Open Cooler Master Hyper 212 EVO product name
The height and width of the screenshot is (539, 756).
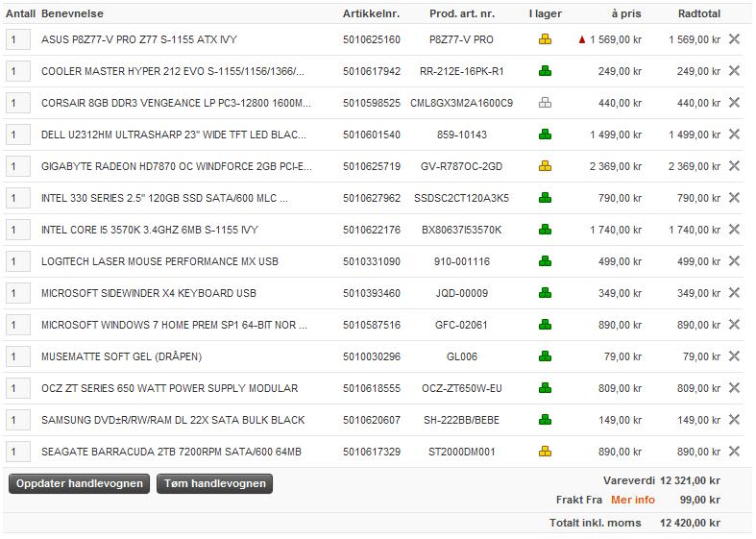[173, 71]
